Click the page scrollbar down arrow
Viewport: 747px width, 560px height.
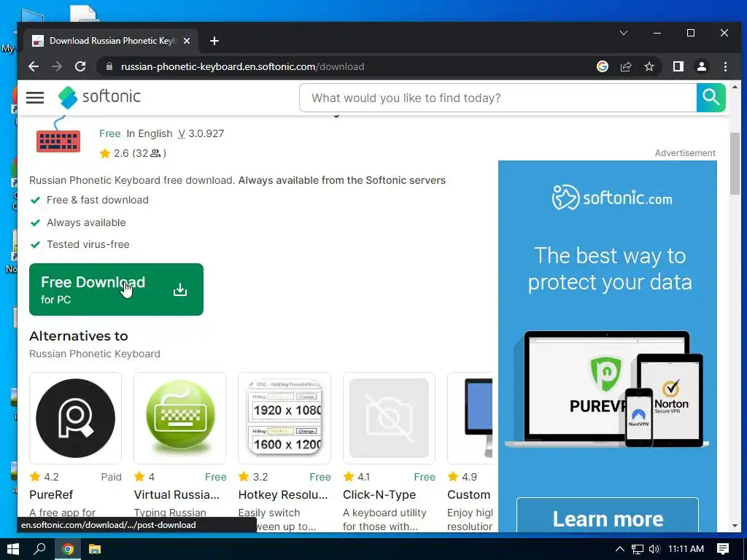[x=735, y=526]
